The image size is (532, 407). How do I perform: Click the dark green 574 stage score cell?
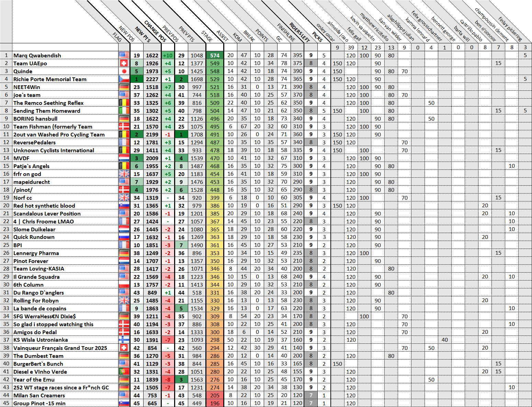[x=215, y=55]
